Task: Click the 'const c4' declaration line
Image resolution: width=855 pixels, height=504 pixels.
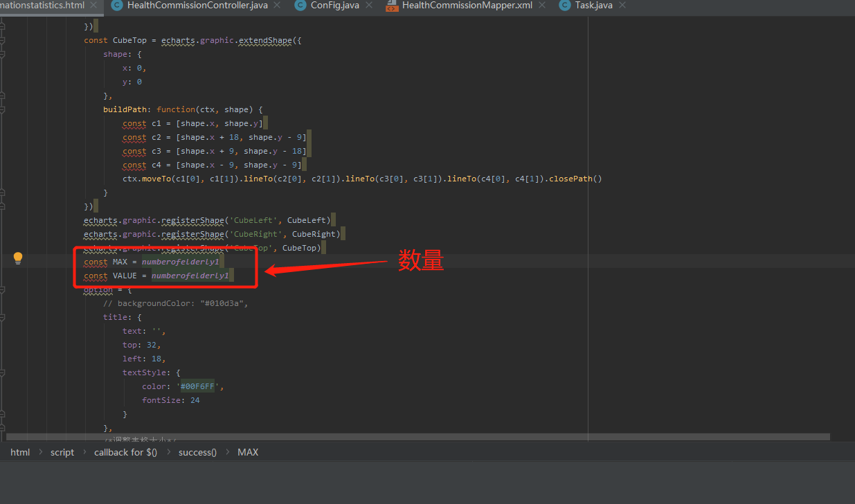Action: click(212, 165)
